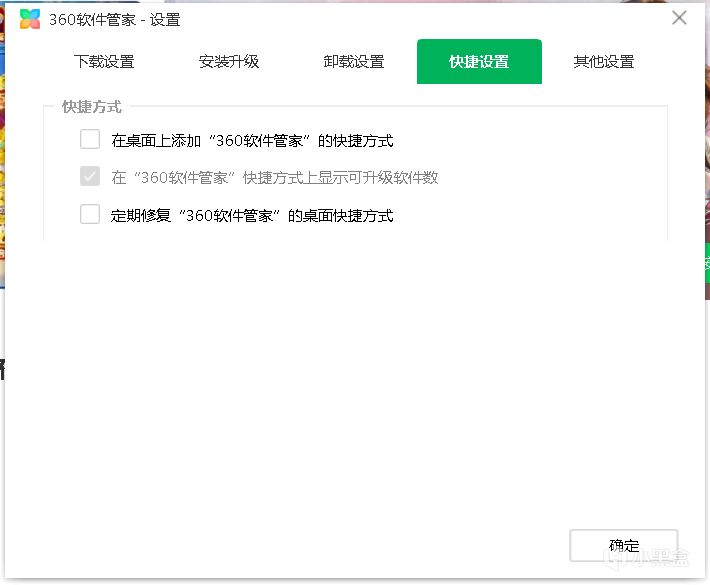Click the 360软件管家 logo icon
710x585 pixels.
coord(30,19)
